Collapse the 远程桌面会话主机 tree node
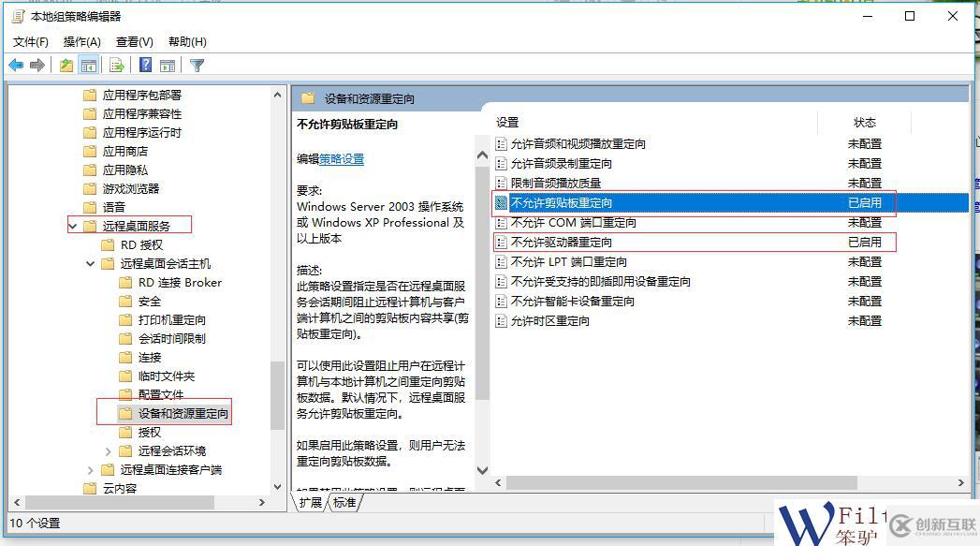This screenshot has width=980, height=546. coord(90,263)
